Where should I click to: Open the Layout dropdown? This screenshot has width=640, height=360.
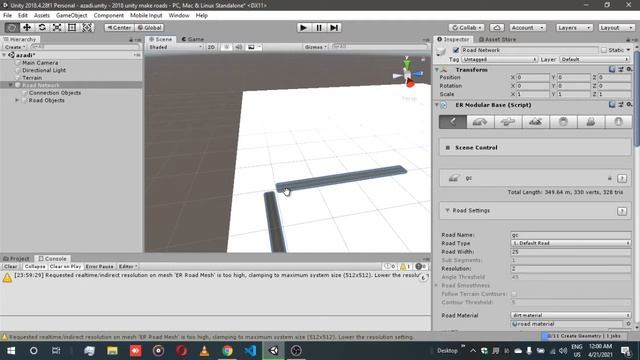(616, 28)
